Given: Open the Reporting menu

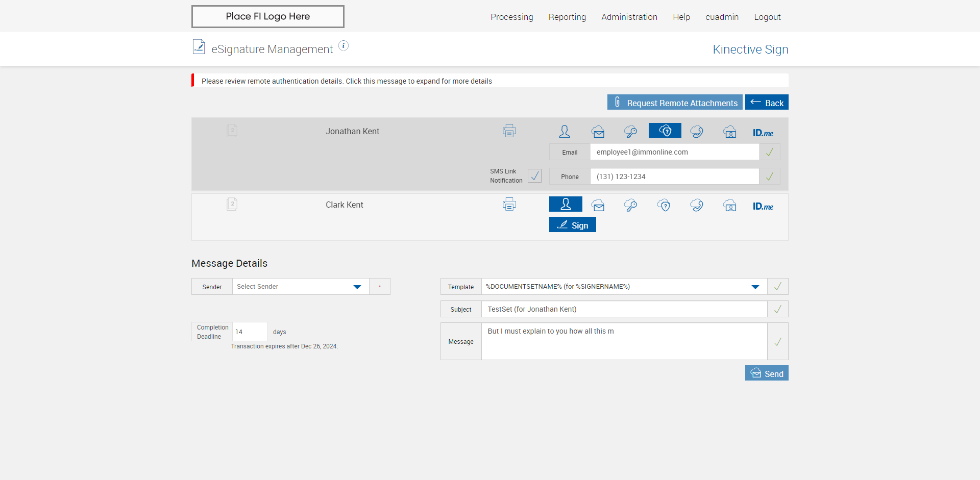Looking at the screenshot, I should 567,17.
